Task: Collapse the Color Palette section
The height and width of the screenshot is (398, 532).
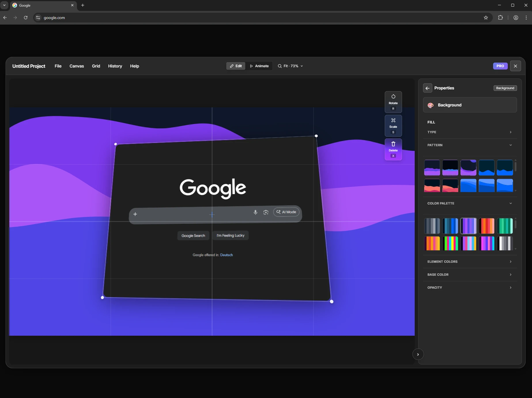Action: coord(510,203)
